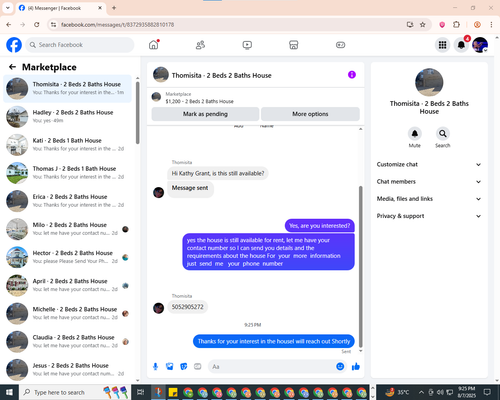Open Hadley - 2 Beds 2 Baths House chat

point(67,116)
